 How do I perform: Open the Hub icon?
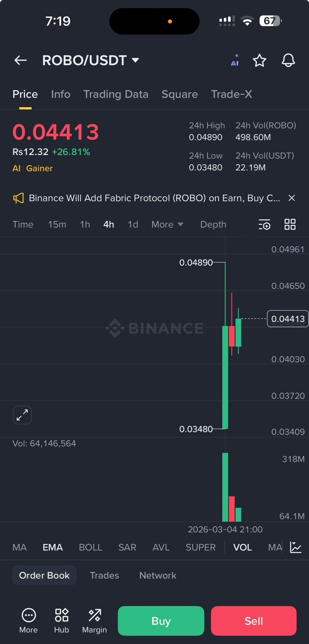(x=62, y=621)
